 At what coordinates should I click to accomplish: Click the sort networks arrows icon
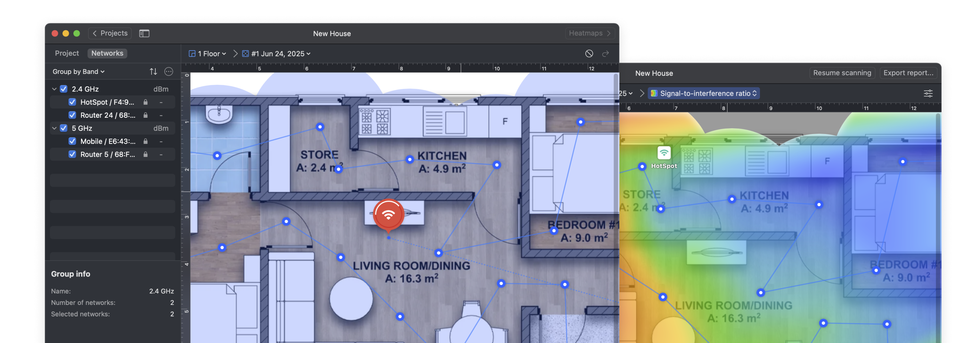pyautogui.click(x=153, y=71)
